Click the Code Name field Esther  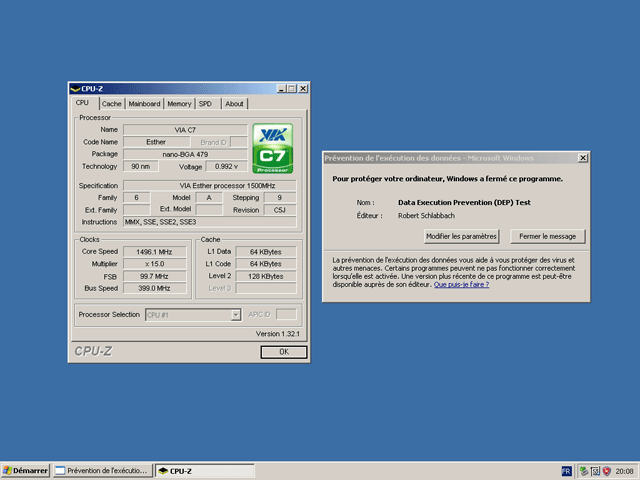[x=156, y=142]
